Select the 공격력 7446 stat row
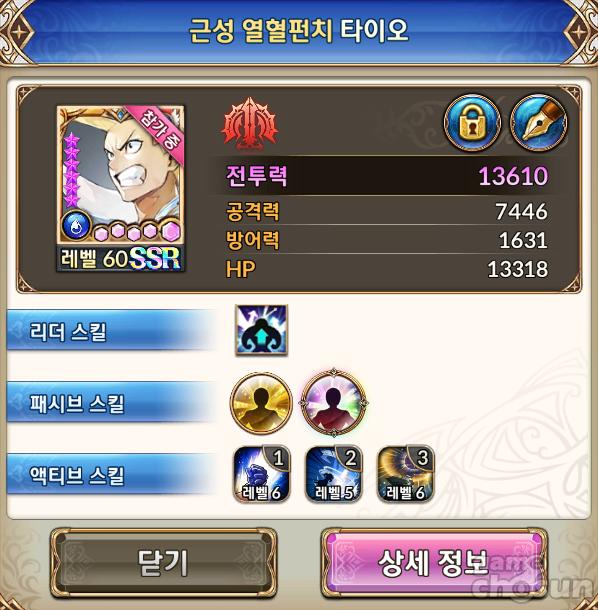The image size is (598, 610). click(x=387, y=211)
